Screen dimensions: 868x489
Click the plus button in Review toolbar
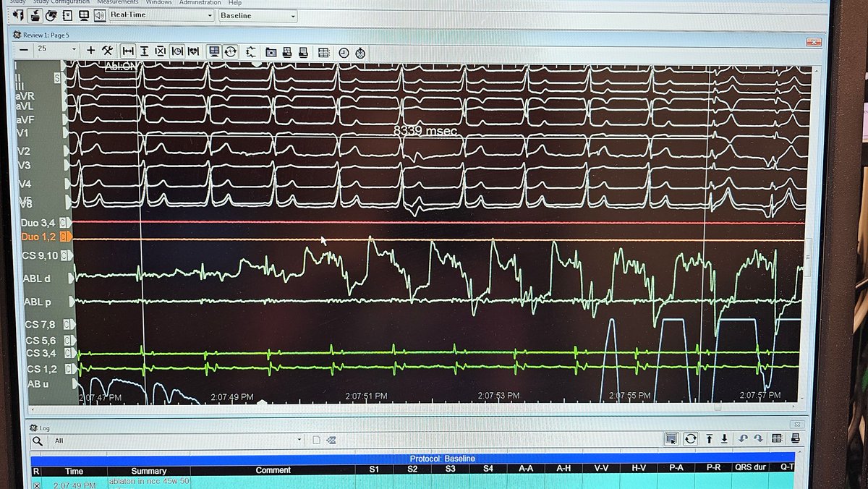click(90, 51)
